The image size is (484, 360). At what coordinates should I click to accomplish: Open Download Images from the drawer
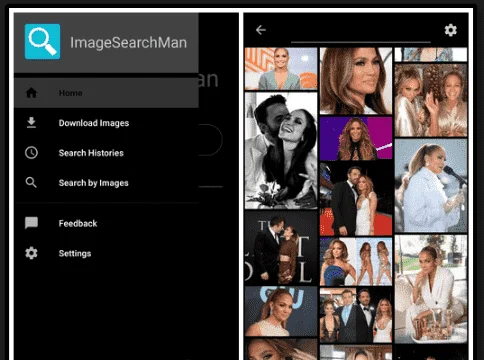point(106,123)
